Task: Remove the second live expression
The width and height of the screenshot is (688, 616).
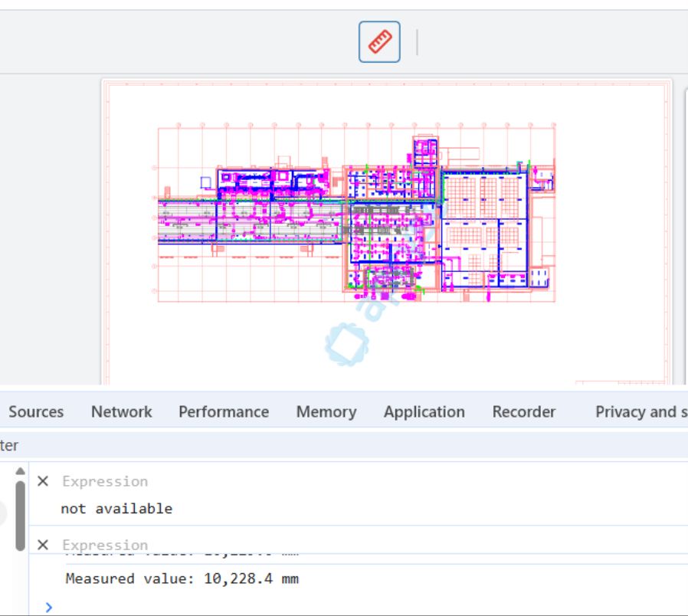Action: click(x=43, y=545)
